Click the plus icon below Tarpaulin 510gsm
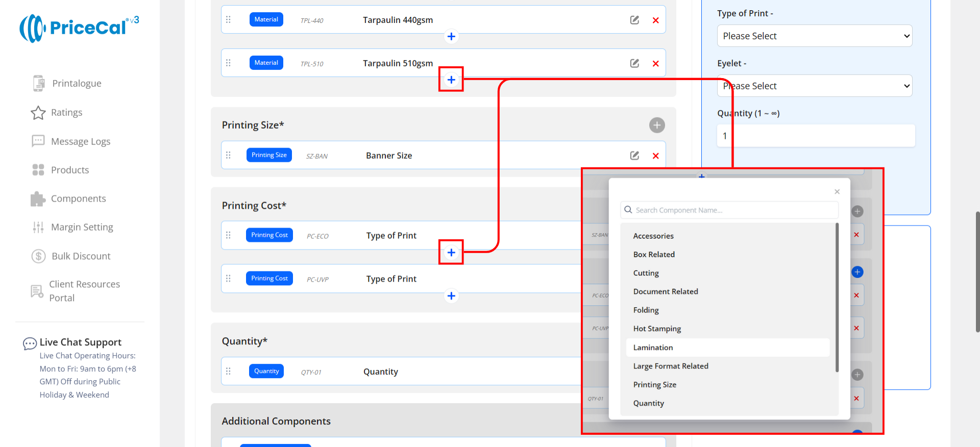Viewport: 980px width, 447px height. coord(451,80)
